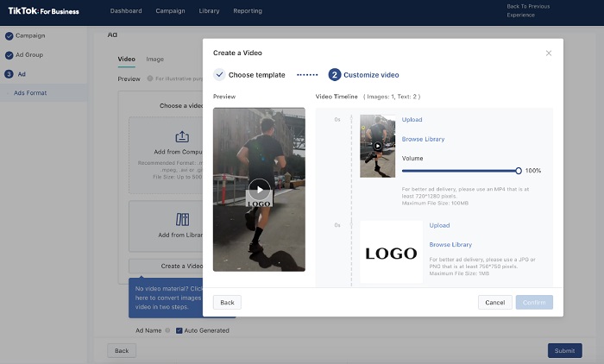
Task: Click the Submit button
Action: click(x=564, y=350)
